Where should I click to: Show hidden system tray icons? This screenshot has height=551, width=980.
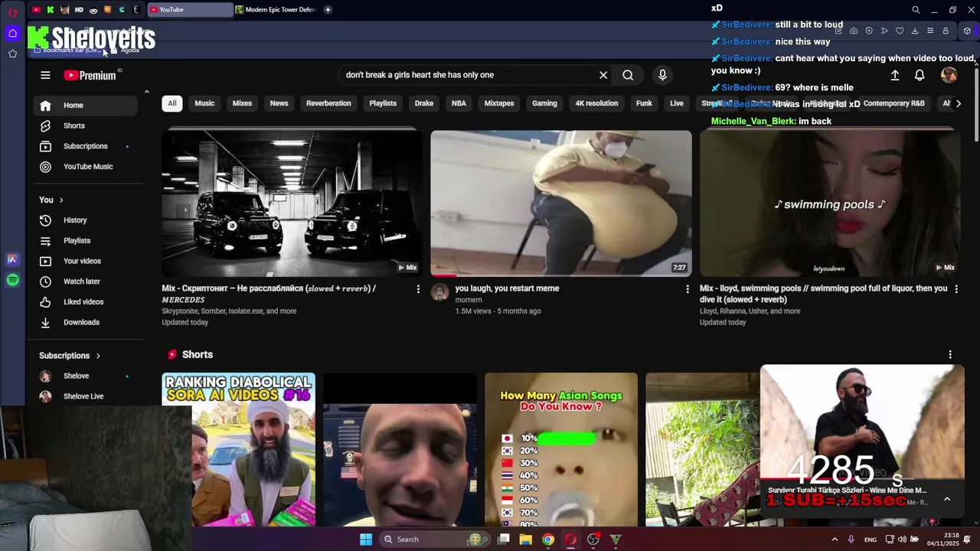[835, 540]
